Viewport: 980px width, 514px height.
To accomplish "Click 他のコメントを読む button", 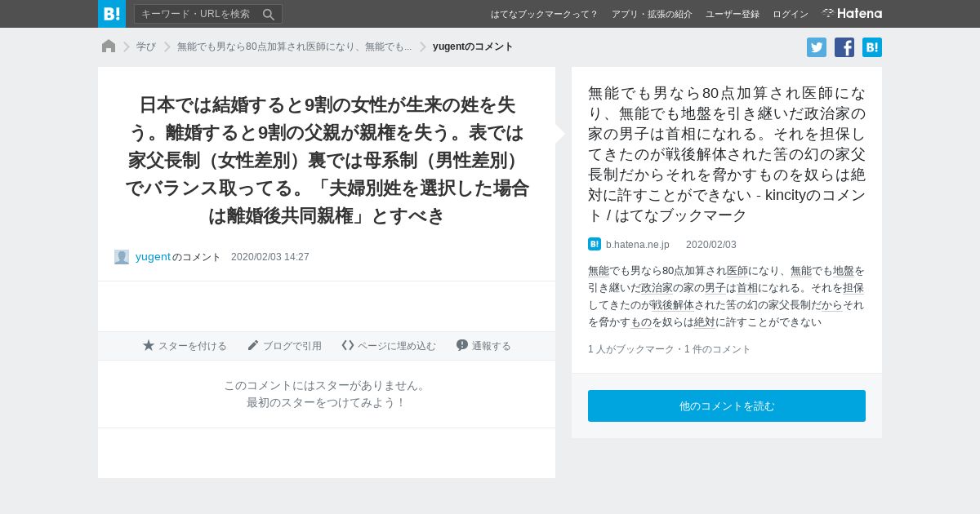I will (727, 405).
